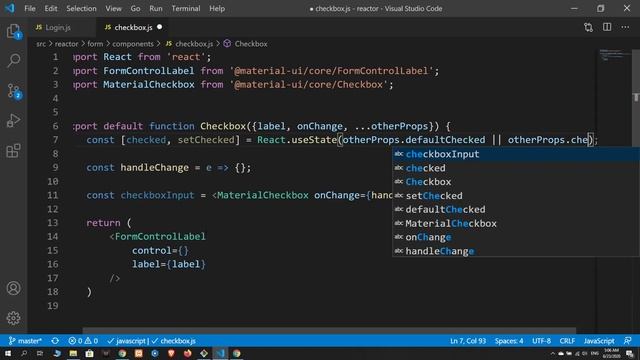Select the checkboxInput suggestion

coord(516,154)
